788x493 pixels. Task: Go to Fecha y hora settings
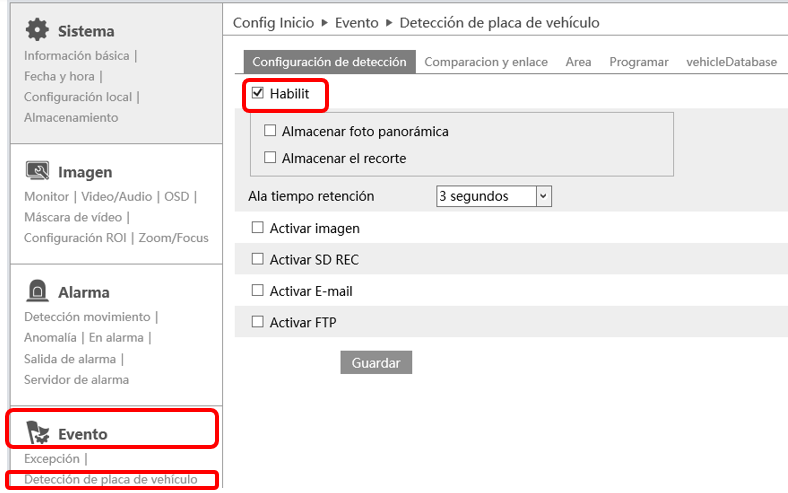pos(59,76)
